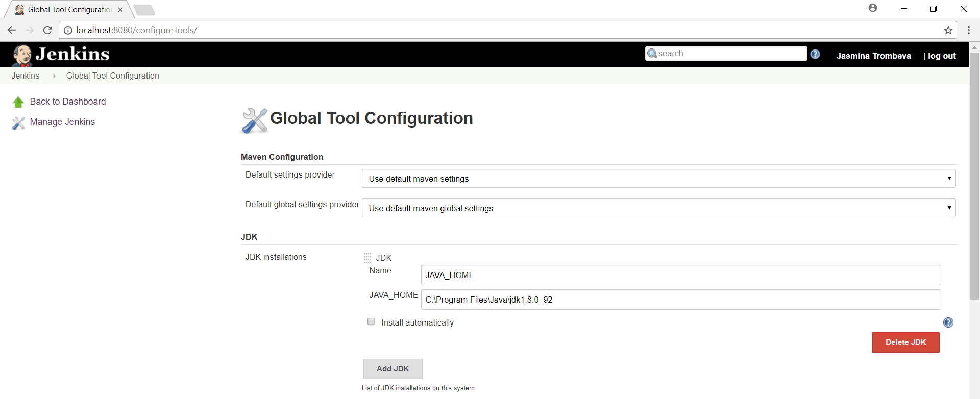
Task: Click the search magnifier icon
Action: (652, 54)
